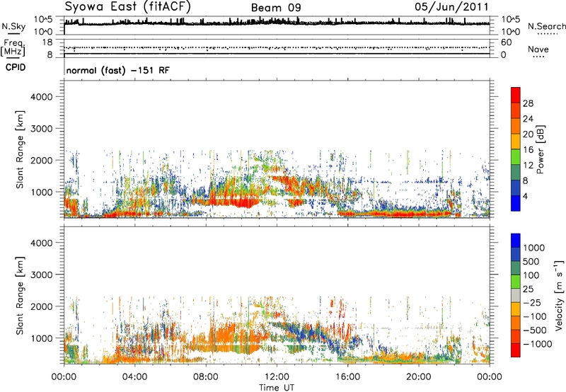Click the velocity plot data area
The image size is (566, 392).
[x=277, y=295]
